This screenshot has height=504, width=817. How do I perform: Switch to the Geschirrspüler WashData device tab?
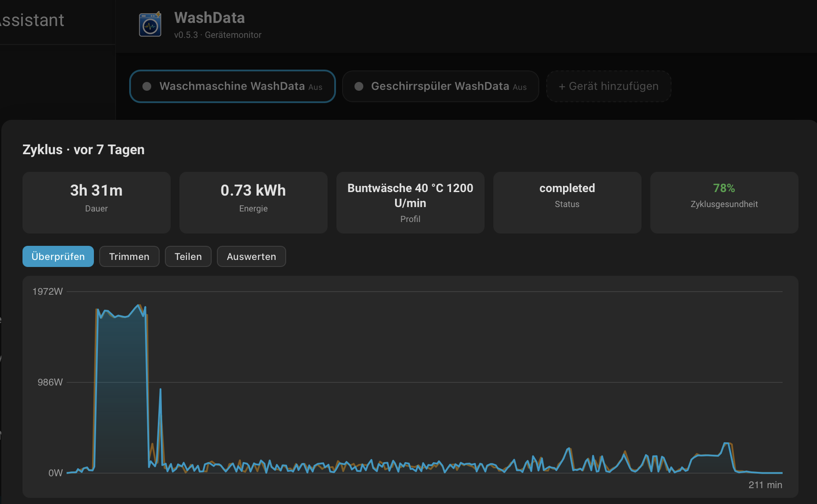click(x=440, y=86)
